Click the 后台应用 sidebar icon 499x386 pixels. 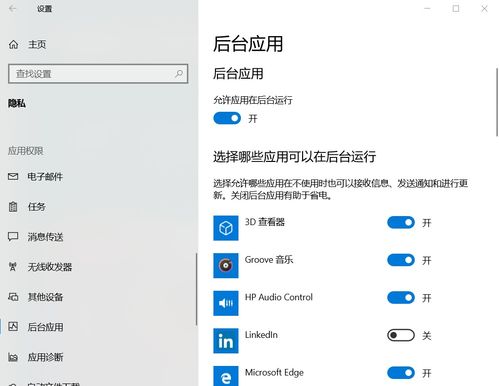pos(13,326)
